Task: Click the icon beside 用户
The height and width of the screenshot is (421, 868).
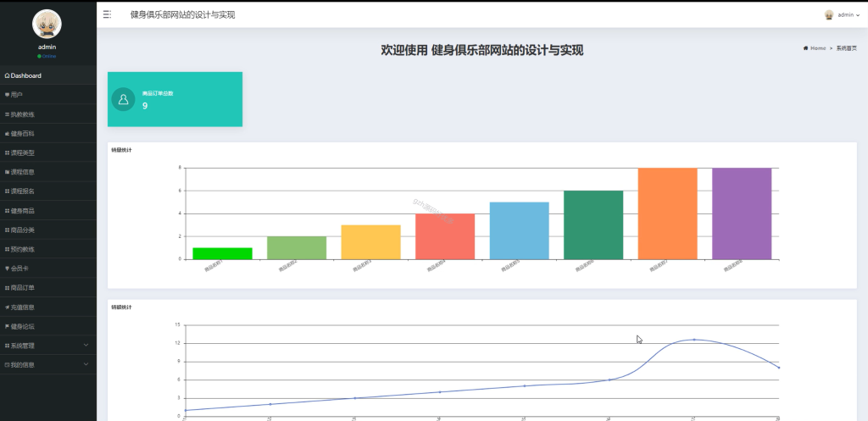Action: (7, 95)
